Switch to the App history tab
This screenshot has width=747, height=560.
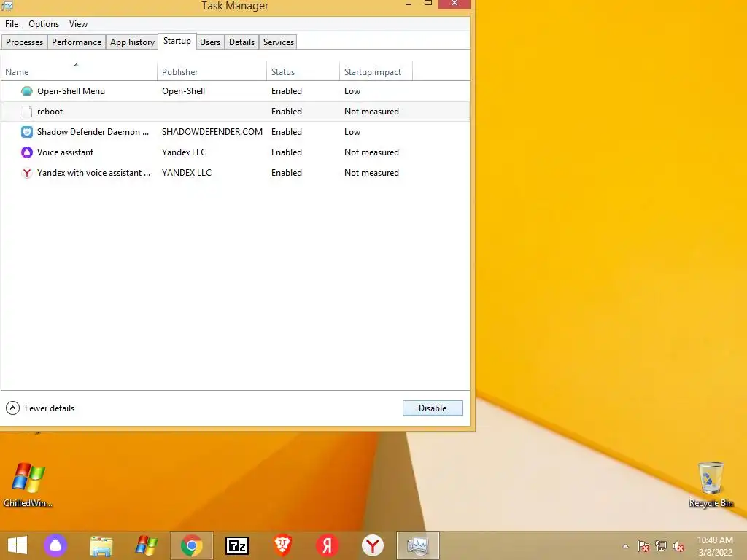tap(133, 42)
